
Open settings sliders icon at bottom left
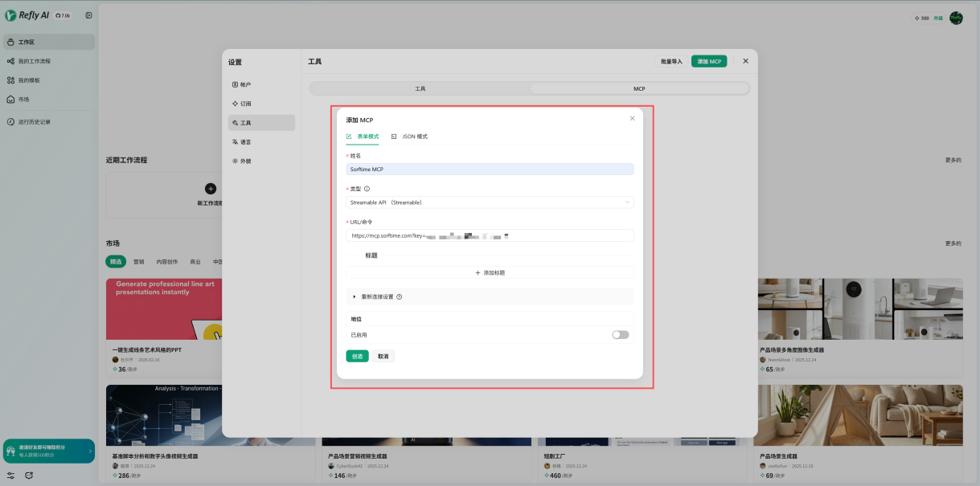click(x=10, y=475)
